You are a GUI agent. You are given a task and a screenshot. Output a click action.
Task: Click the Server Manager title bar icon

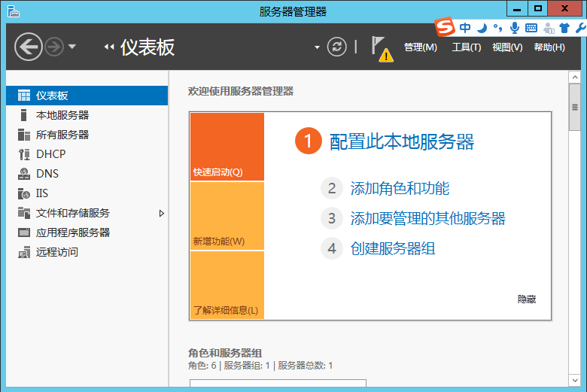pos(13,11)
